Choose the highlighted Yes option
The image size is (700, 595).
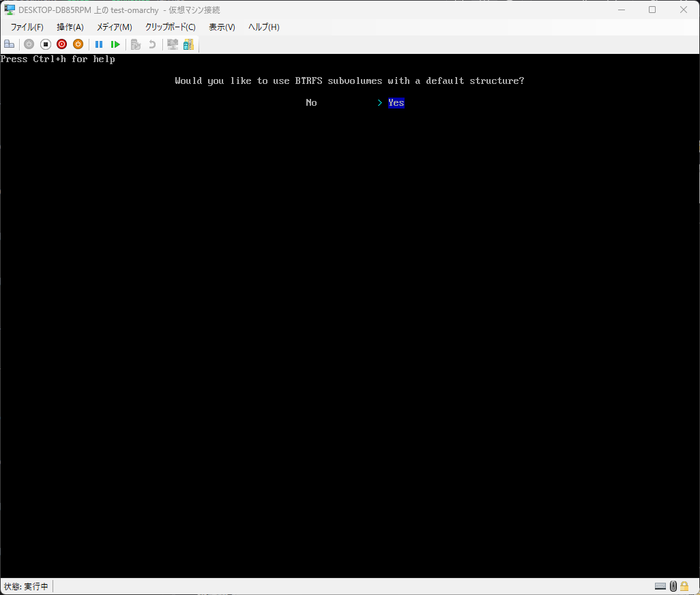pyautogui.click(x=396, y=102)
